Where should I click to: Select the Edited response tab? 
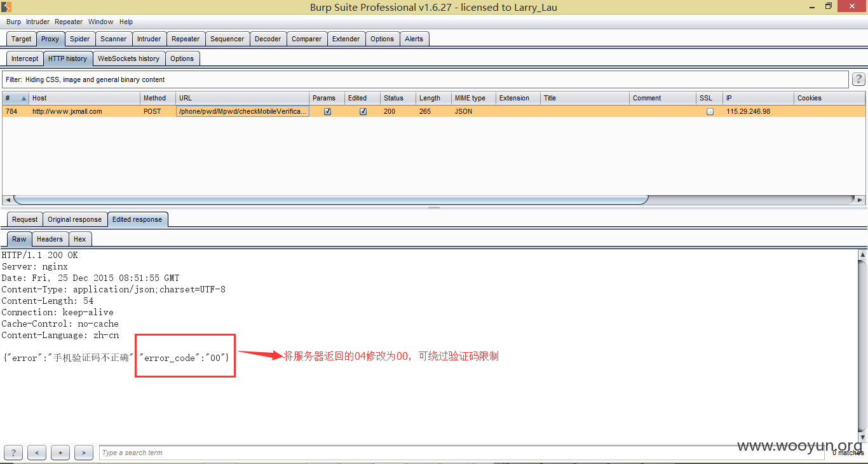pyautogui.click(x=137, y=219)
